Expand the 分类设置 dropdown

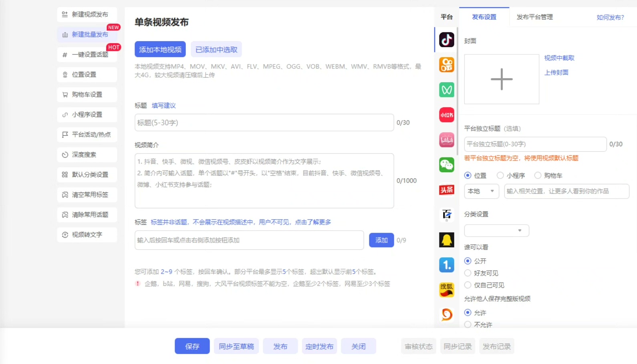pos(496,231)
